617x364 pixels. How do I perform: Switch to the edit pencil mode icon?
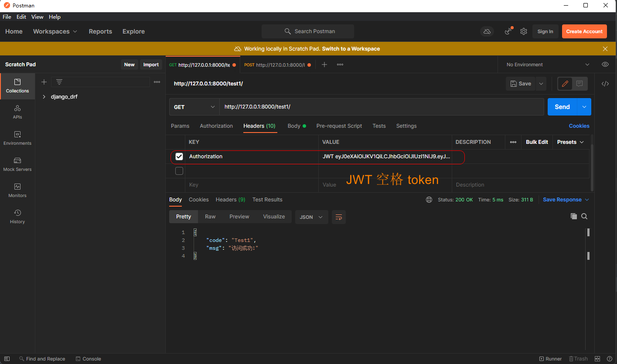coord(565,84)
